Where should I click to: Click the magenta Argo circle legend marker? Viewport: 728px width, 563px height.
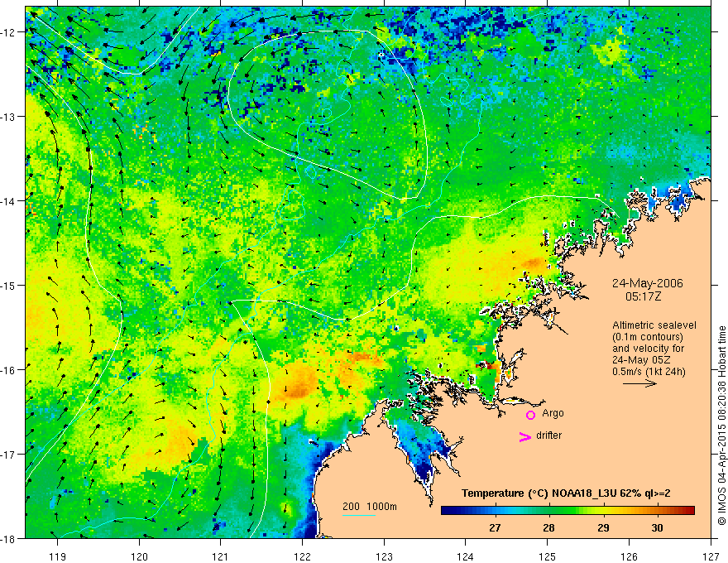pos(530,415)
